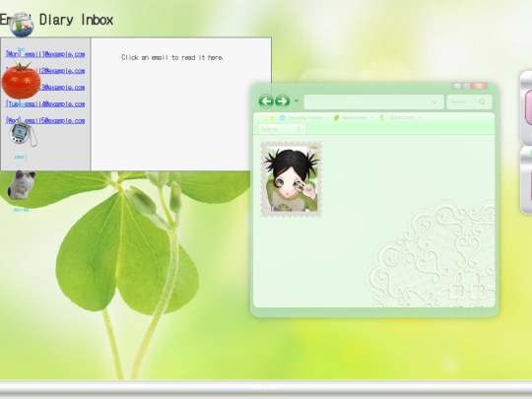
Task: Expand the Recently Visited dropdown arrow
Action: coord(326,118)
